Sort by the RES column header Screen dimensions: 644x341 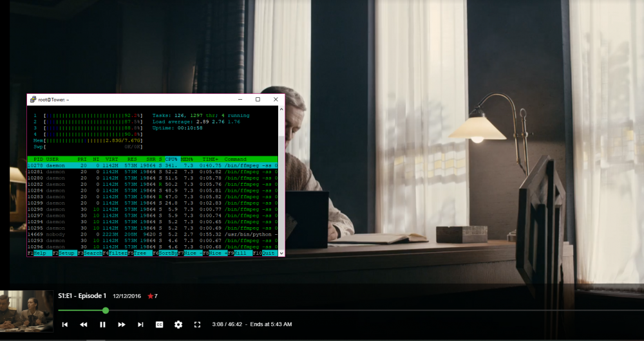(x=132, y=159)
